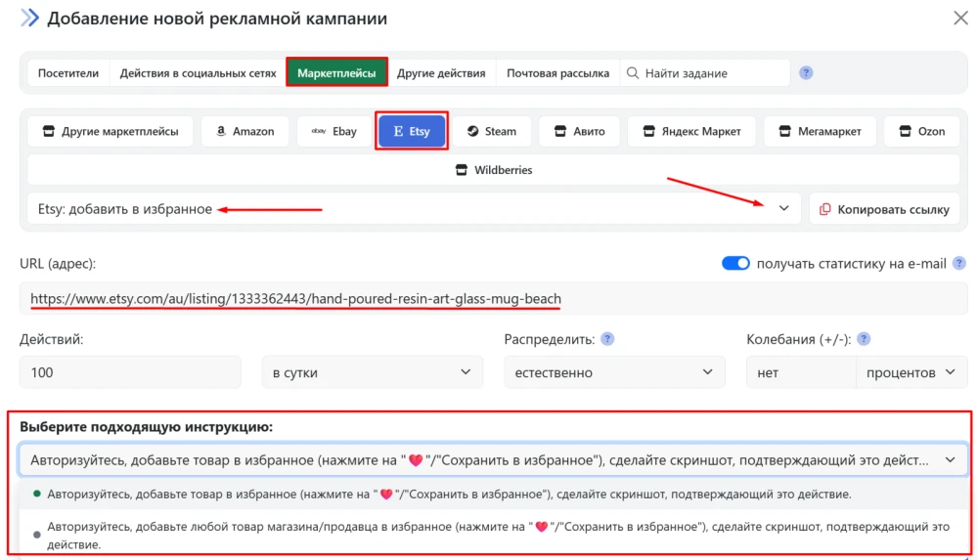Switch to Почтовая рассылка tab
The image size is (978, 560).
tap(557, 73)
